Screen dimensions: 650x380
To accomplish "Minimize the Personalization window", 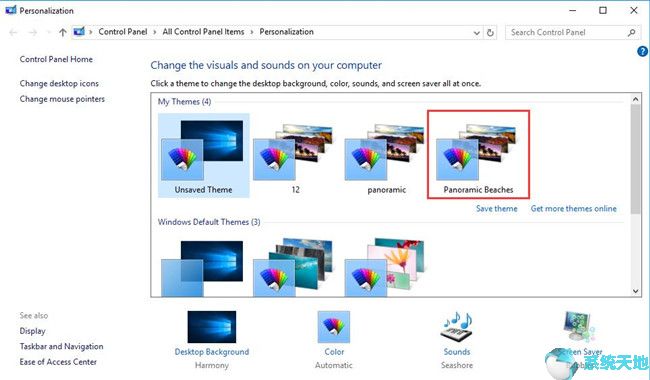I will tap(573, 10).
